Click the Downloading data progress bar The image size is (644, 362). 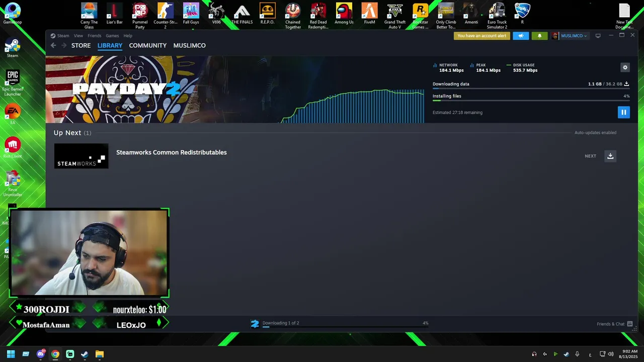[531, 88]
